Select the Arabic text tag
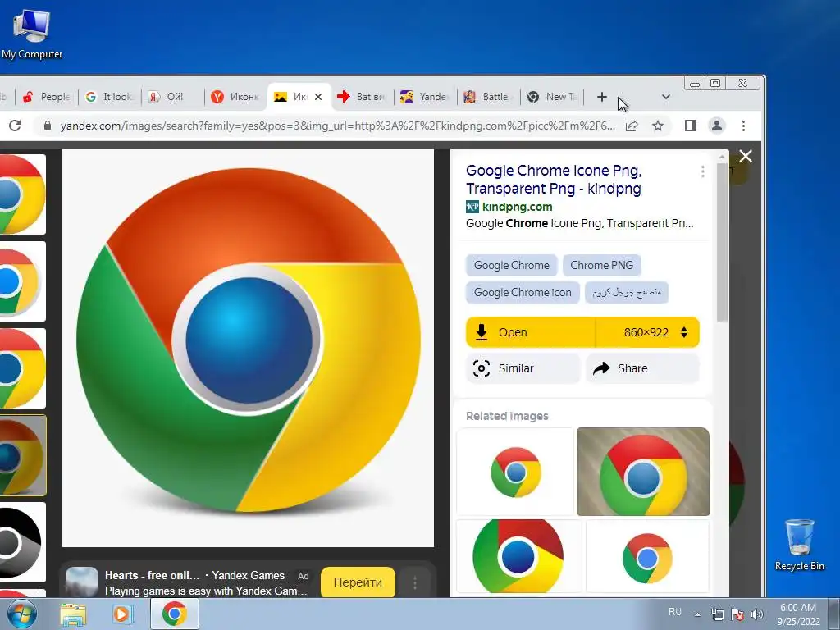Viewport: 840px width, 630px height. [x=626, y=293]
